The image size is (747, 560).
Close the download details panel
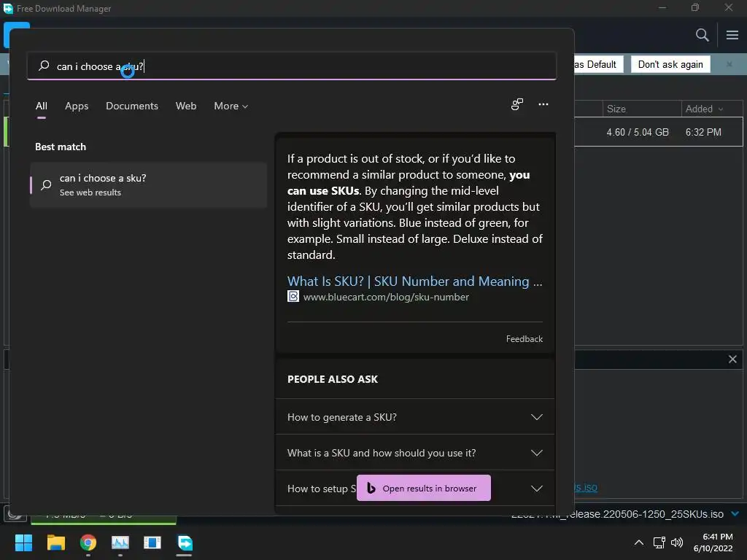coord(732,359)
